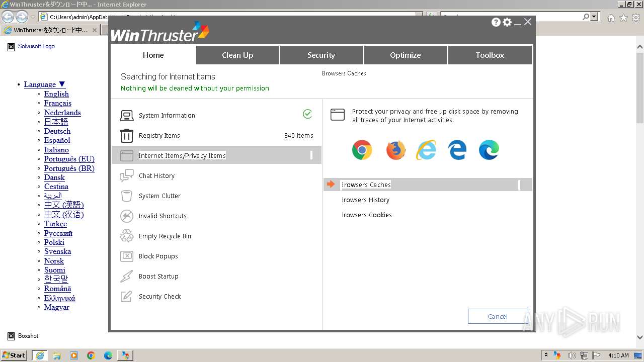Click the browser window icon beside privacy description
Image resolution: width=644 pixels, height=362 pixels.
click(x=338, y=115)
